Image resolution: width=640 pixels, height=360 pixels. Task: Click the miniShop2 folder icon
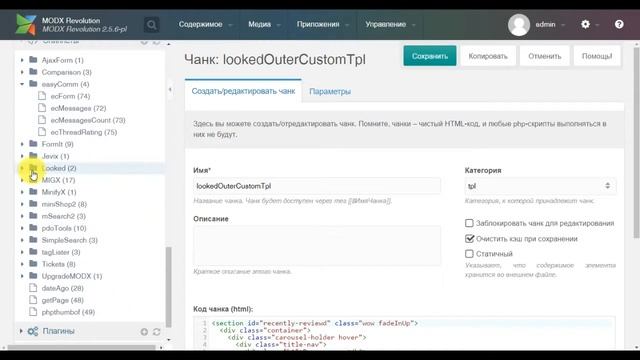[x=33, y=204]
